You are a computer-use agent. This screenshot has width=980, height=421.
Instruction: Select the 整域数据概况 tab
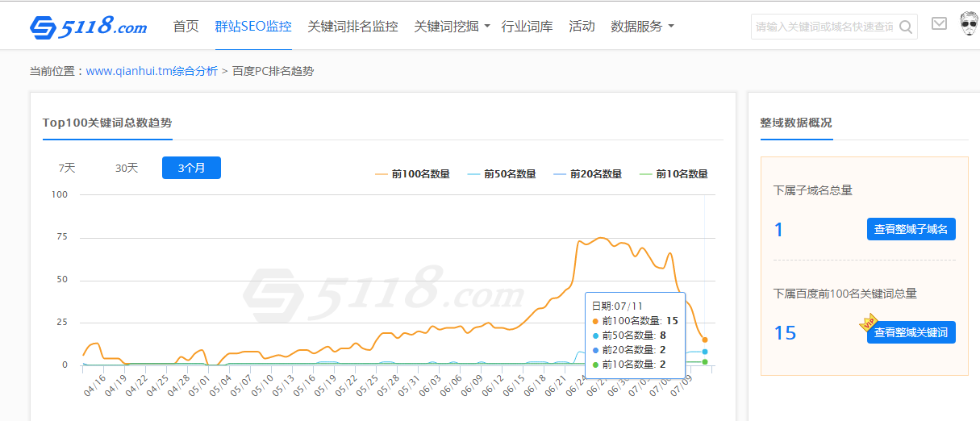796,123
